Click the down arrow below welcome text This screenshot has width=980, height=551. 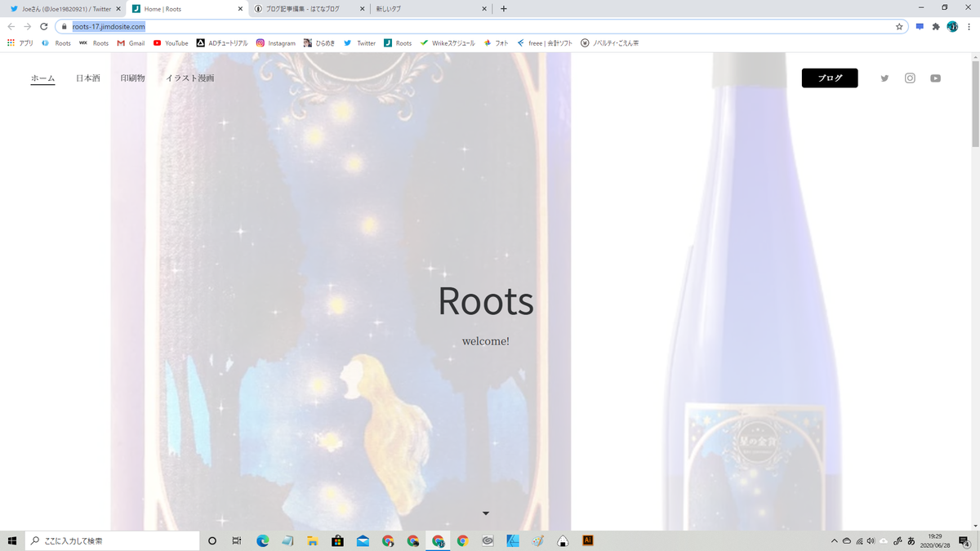[x=486, y=513]
